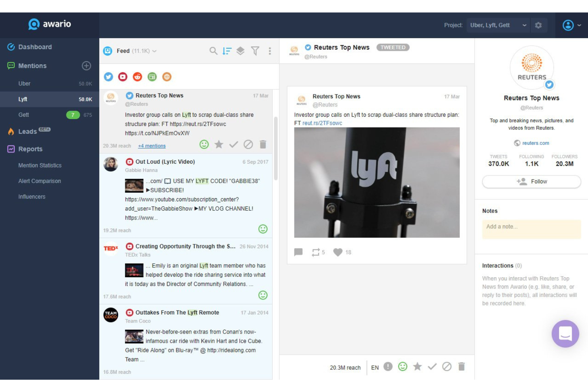588x392 pixels.
Task: Select the group mentions (layers) icon
Action: pos(240,51)
